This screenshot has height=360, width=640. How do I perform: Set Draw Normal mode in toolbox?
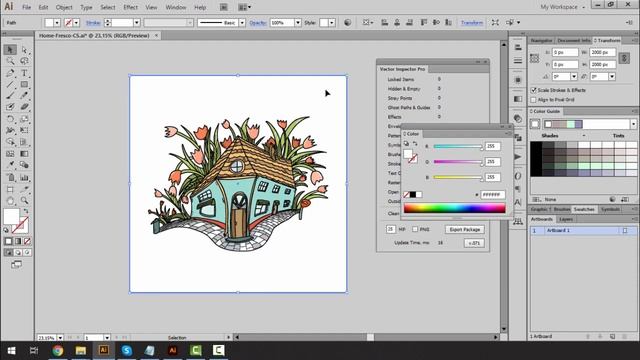coord(9,253)
